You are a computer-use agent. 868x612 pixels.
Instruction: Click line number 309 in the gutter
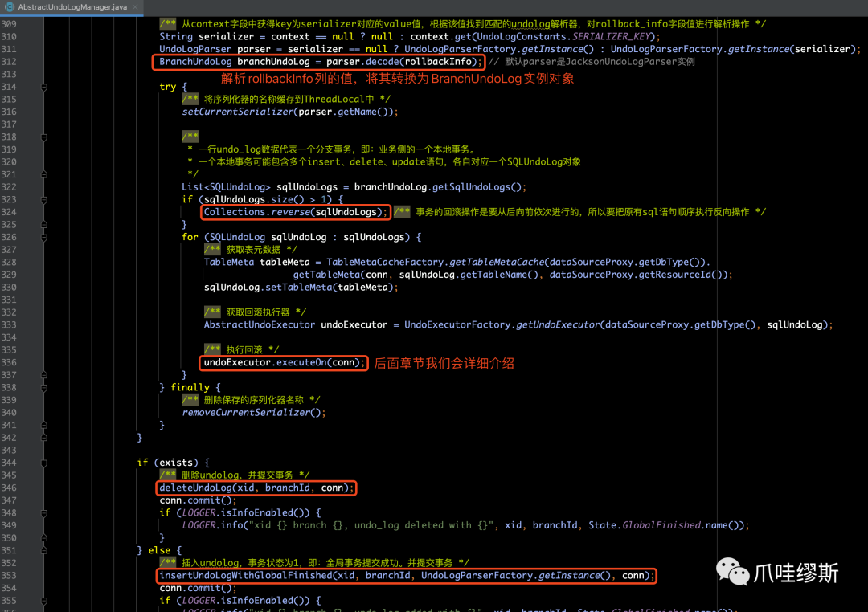click(x=9, y=24)
